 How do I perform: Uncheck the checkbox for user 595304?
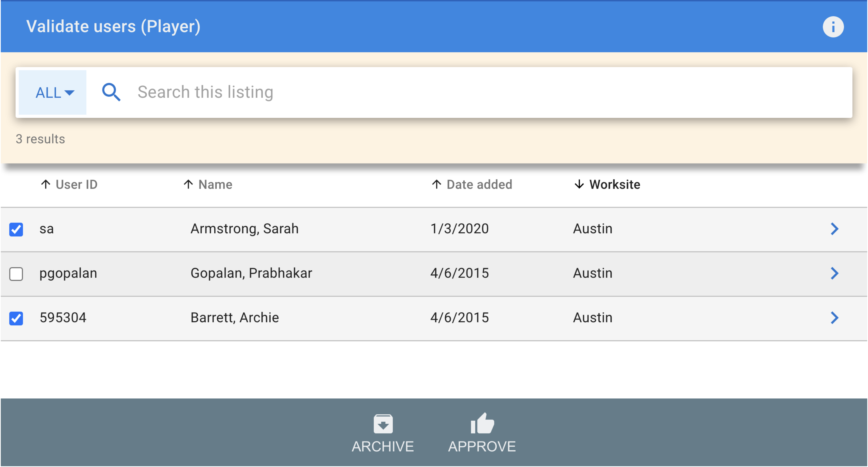point(16,318)
